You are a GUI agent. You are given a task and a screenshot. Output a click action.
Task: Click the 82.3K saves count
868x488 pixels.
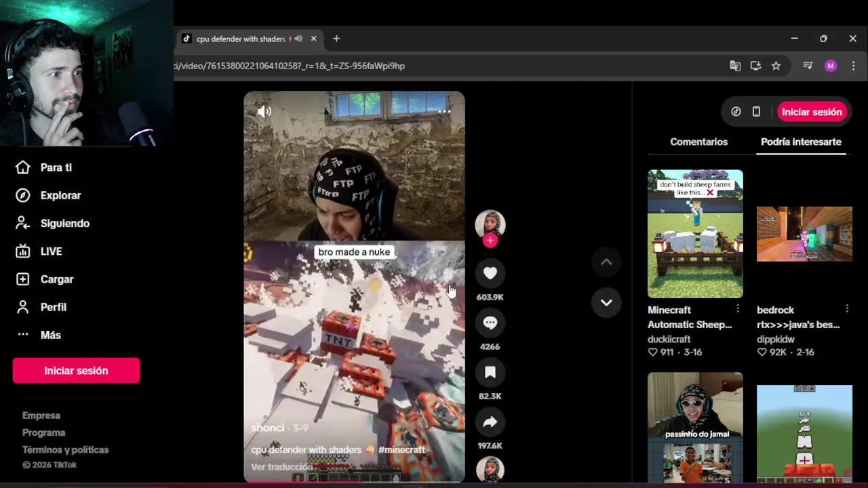click(x=490, y=396)
